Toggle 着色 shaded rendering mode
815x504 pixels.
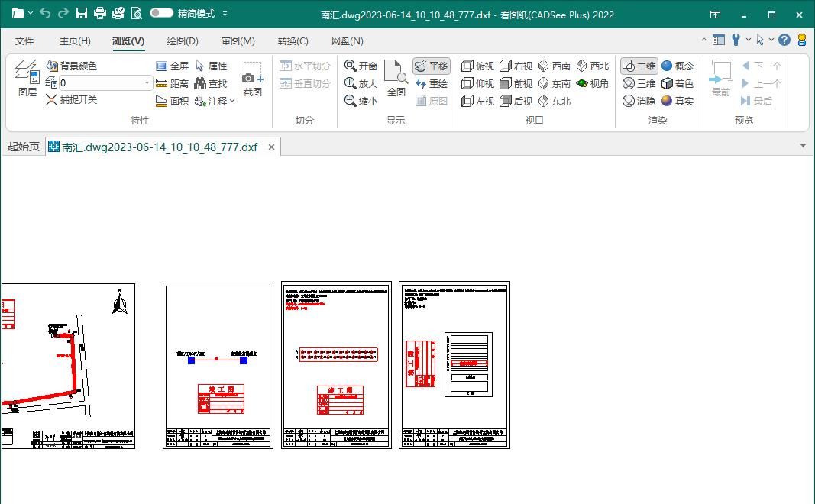click(678, 84)
